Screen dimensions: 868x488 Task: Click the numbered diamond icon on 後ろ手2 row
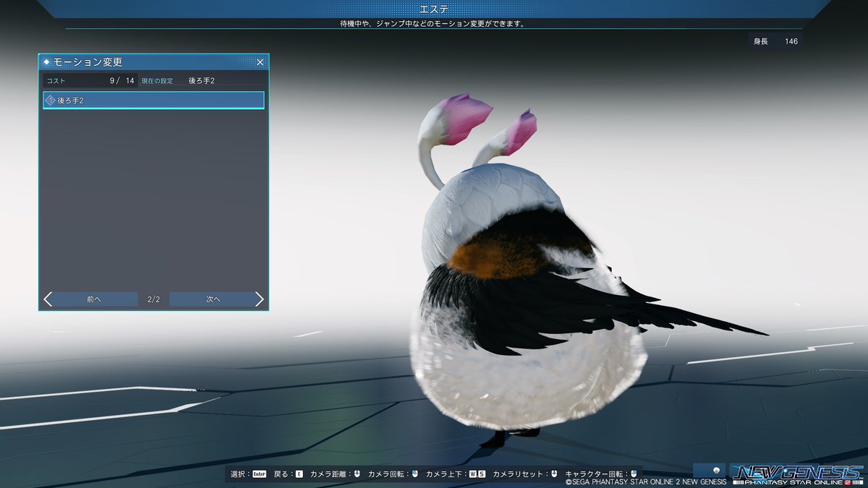(50, 100)
